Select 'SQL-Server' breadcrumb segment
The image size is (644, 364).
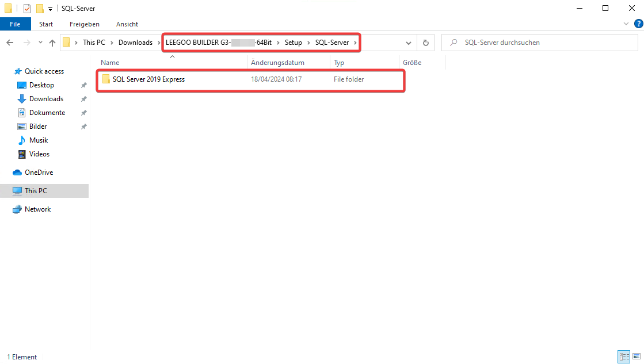click(x=332, y=43)
